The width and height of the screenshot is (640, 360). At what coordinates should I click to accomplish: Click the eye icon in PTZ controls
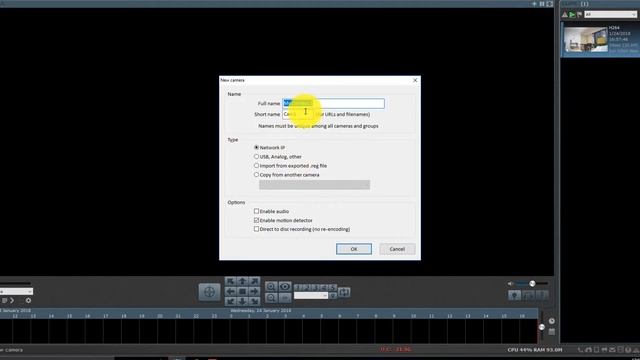(285, 287)
